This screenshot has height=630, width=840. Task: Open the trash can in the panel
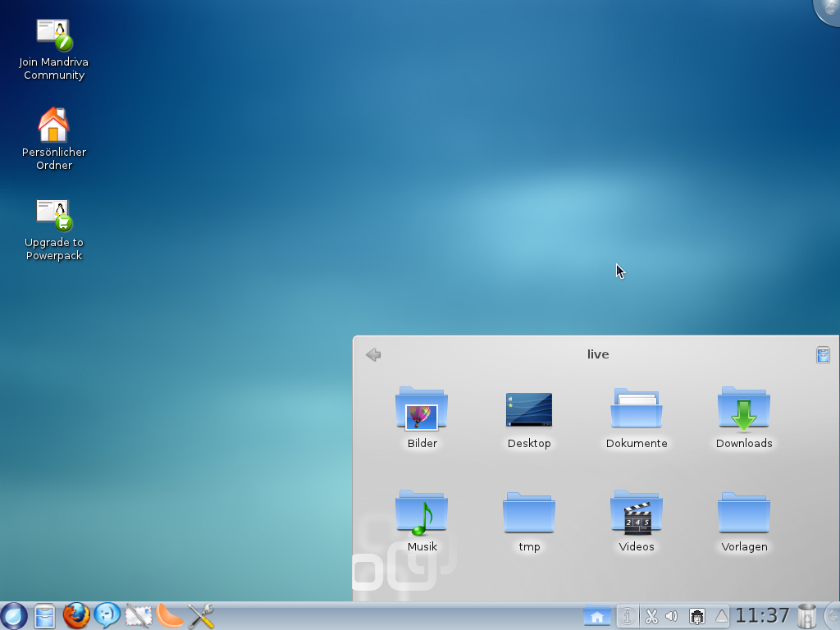tap(807, 615)
